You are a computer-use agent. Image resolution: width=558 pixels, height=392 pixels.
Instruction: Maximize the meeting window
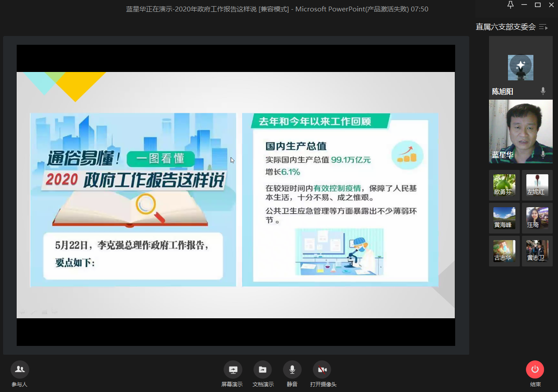(537, 5)
